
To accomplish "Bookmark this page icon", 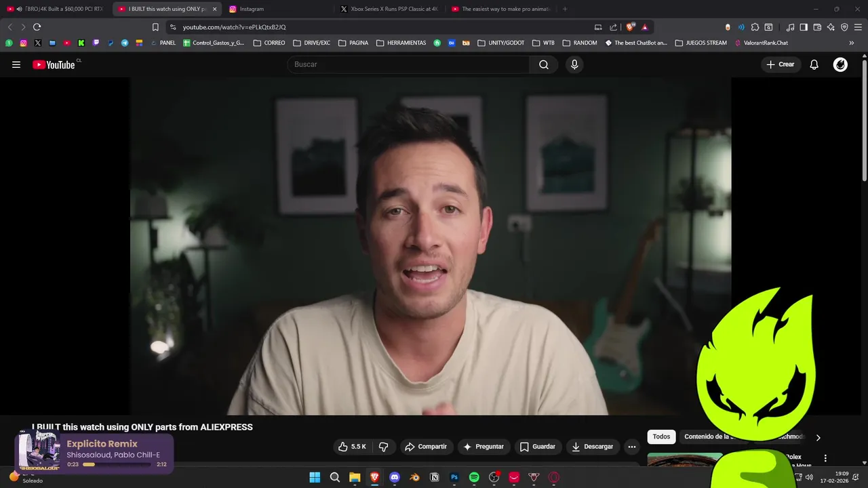I will (155, 27).
